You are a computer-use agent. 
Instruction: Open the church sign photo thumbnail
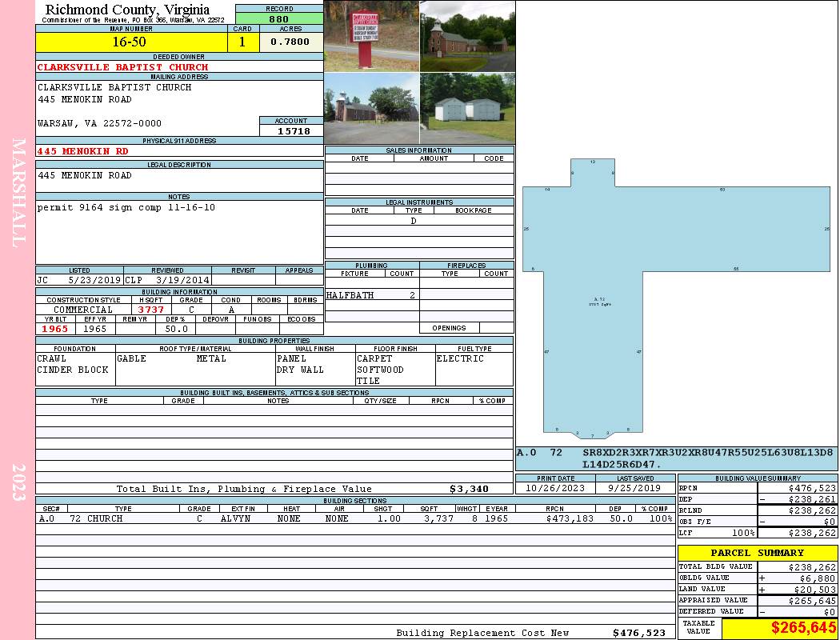tap(372, 37)
